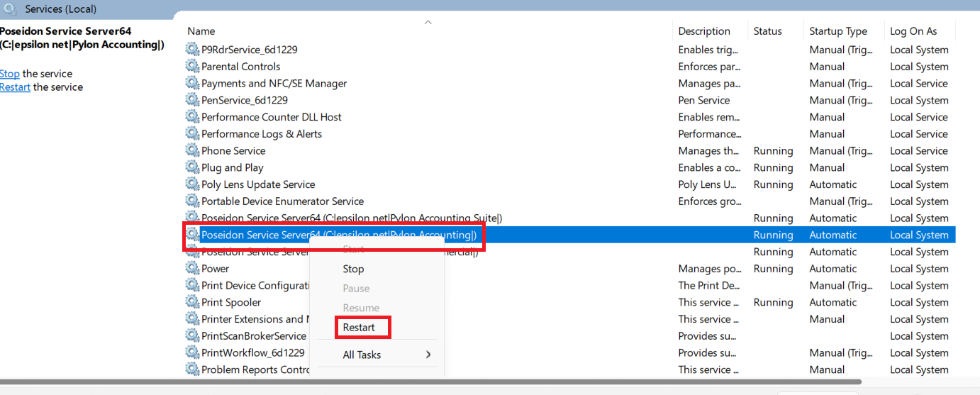Sort services by the Startup Type column

pos(837,31)
